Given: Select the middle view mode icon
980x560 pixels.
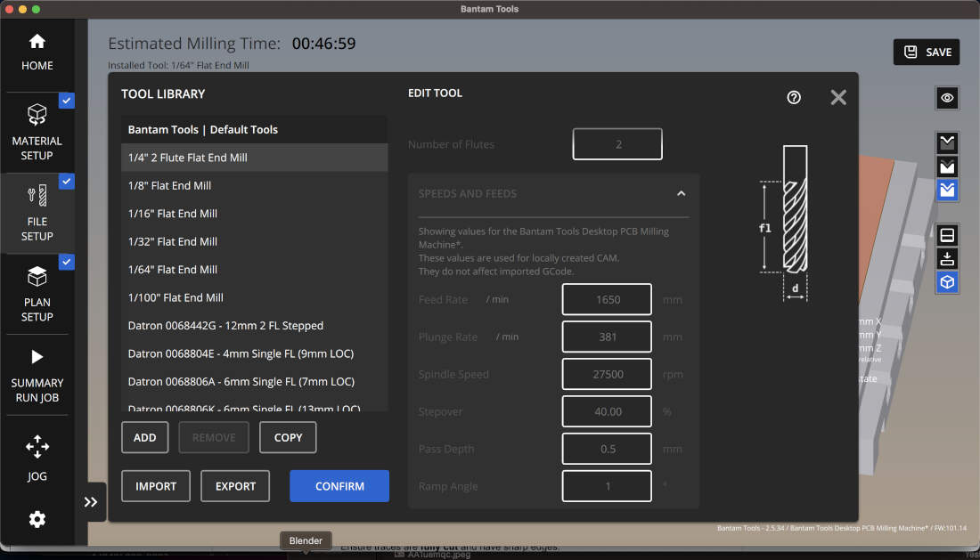Looking at the screenshot, I should pos(947,166).
